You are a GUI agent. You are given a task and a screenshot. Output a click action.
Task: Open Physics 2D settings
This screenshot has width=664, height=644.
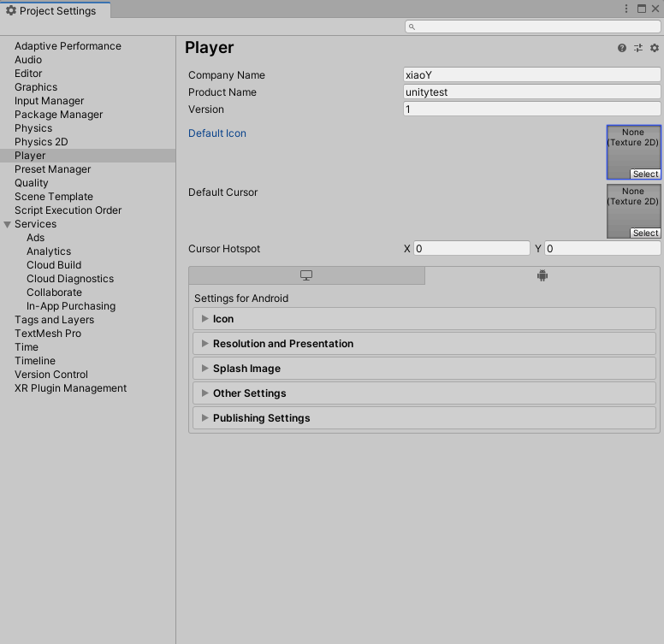coord(41,142)
